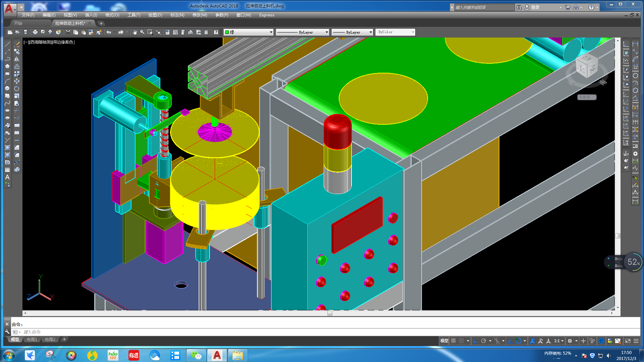The width and height of the screenshot is (644, 362).
Task: Open the ByColor plot style dropdown
Action: tap(413, 32)
